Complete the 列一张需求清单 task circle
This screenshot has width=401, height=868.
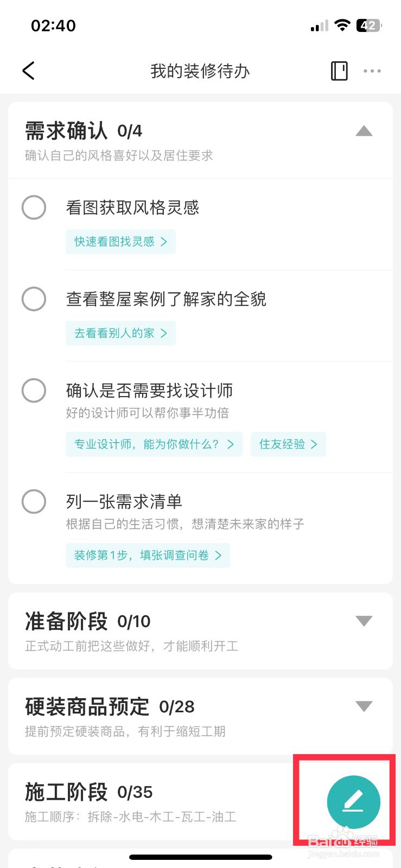click(x=34, y=501)
